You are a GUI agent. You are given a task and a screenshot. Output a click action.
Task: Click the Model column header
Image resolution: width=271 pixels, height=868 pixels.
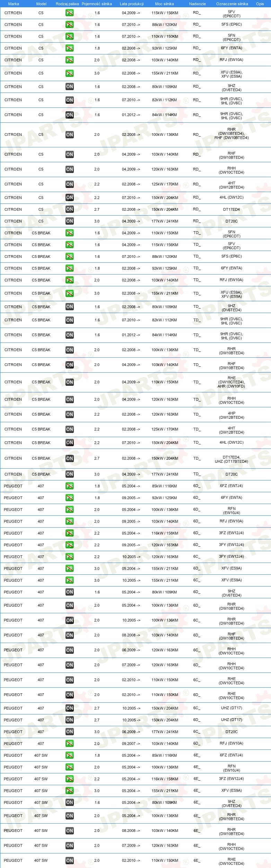tap(41, 4)
